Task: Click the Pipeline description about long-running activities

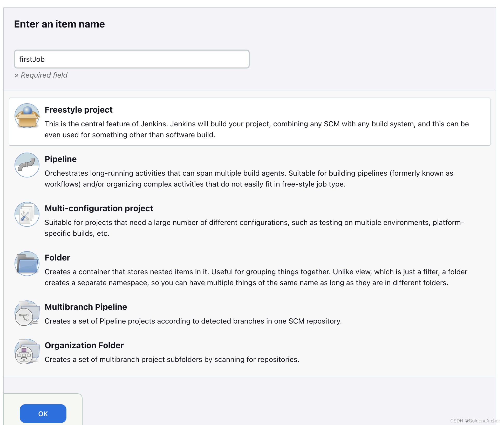Action: tap(249, 179)
